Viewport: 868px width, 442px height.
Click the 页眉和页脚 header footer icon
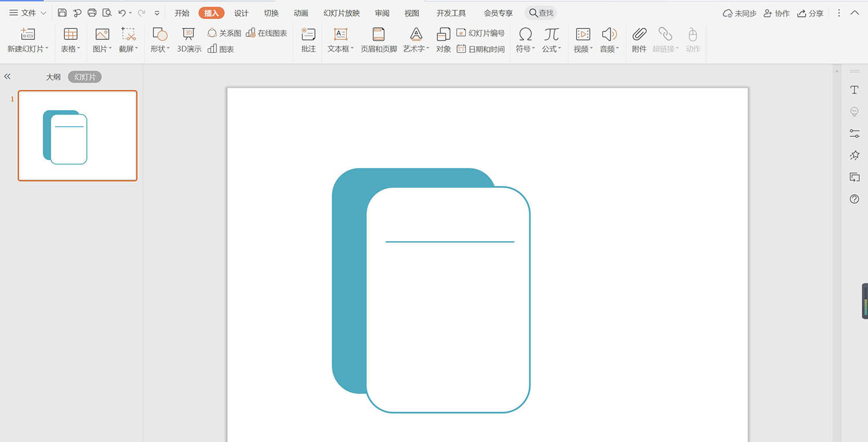click(378, 35)
